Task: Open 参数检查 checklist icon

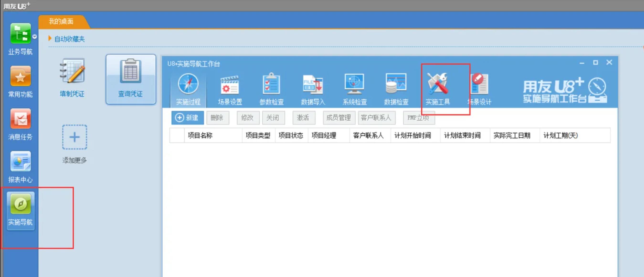Action: [x=271, y=90]
